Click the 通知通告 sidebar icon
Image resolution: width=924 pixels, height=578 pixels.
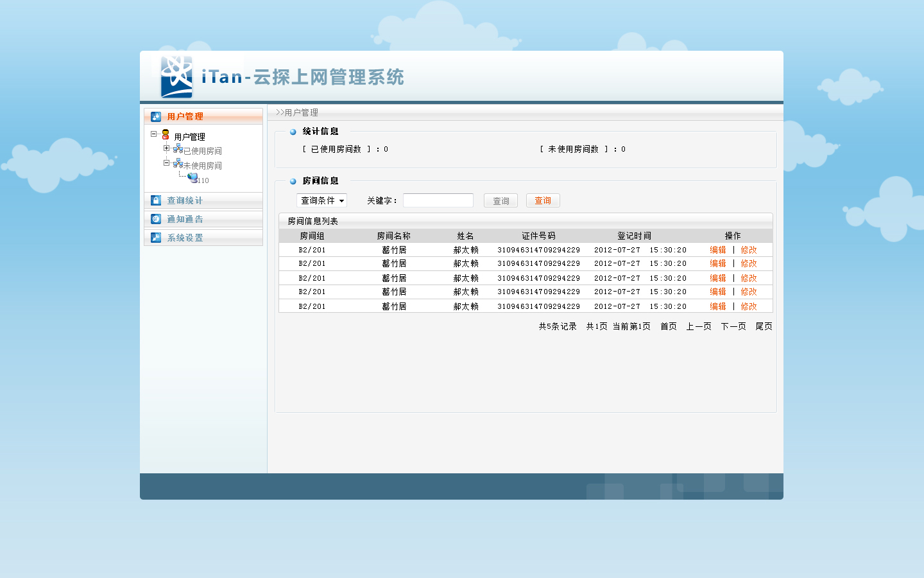[x=156, y=219]
